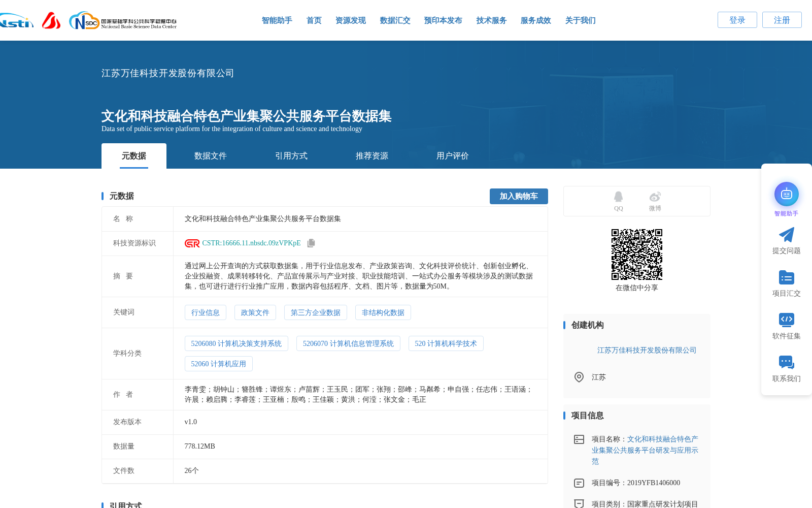
Task: Open 智能助手 in top navigation
Action: 277,20
